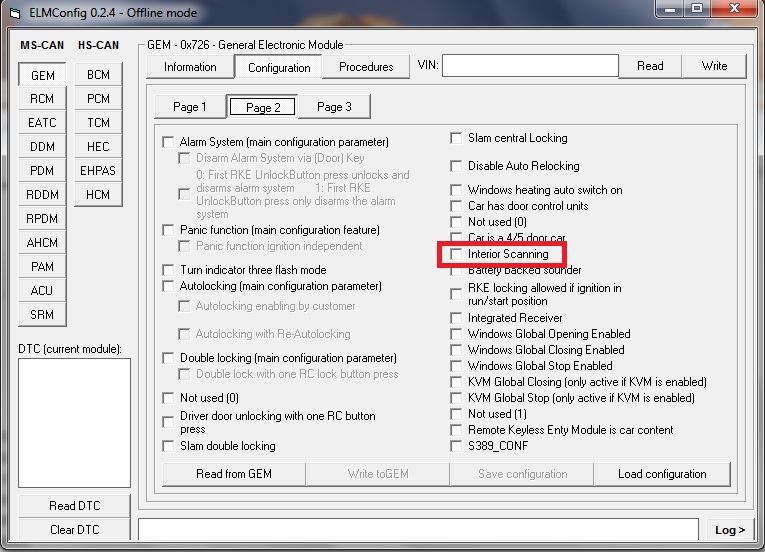This screenshot has width=765, height=552.
Task: Enable Turn indicator three flash mode
Action: pyautogui.click(x=168, y=270)
